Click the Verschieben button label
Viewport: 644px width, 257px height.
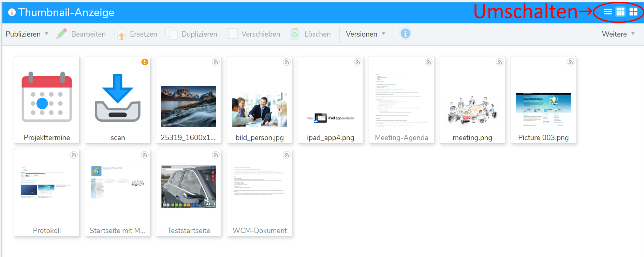[x=261, y=34]
